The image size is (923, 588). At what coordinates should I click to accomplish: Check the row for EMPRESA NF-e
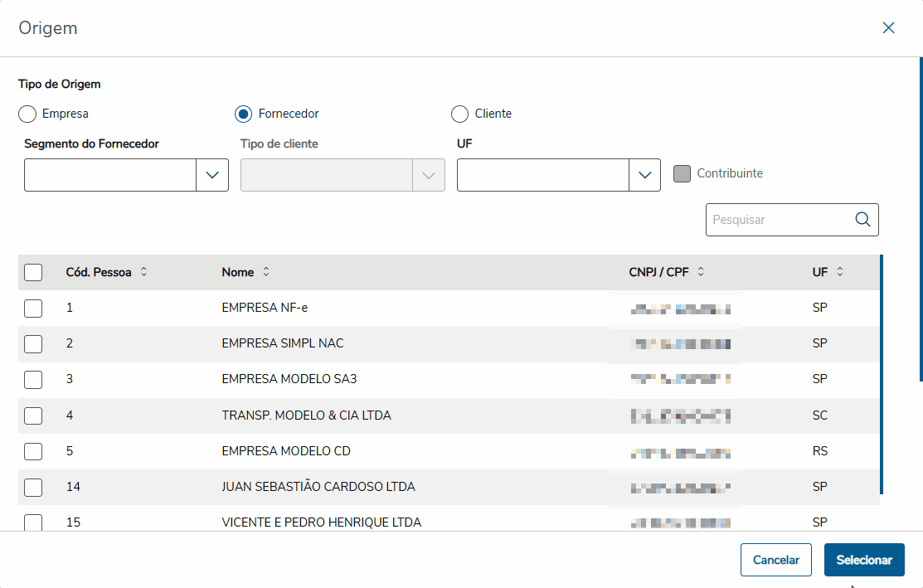click(33, 308)
